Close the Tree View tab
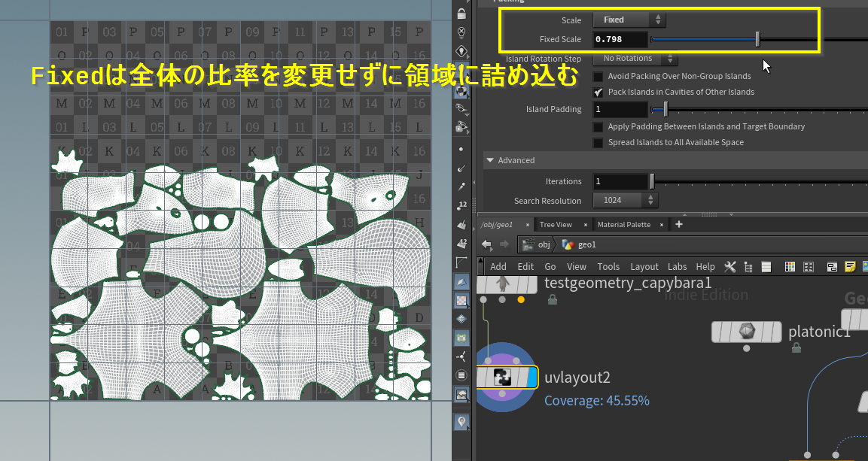The height and width of the screenshot is (461, 868). 586,225
